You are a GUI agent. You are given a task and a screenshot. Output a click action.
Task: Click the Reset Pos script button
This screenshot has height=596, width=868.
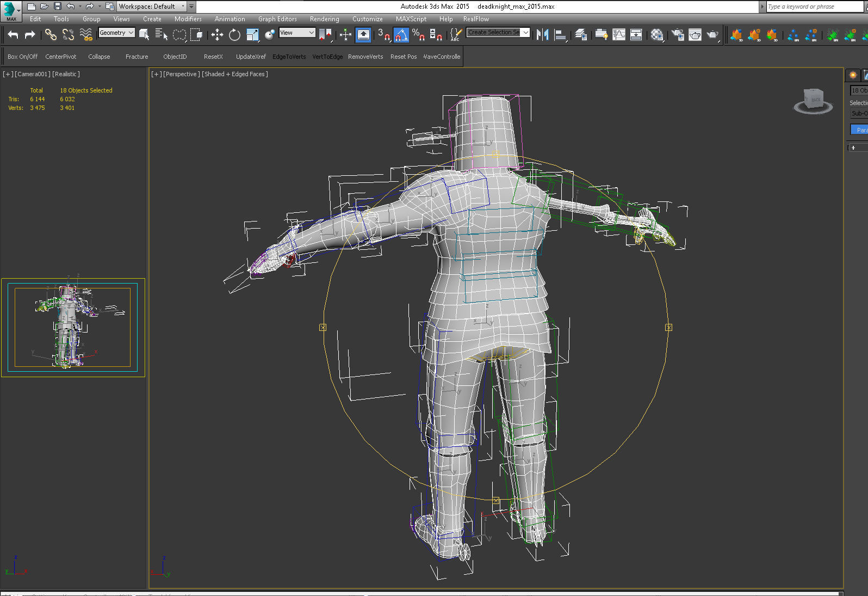404,57
